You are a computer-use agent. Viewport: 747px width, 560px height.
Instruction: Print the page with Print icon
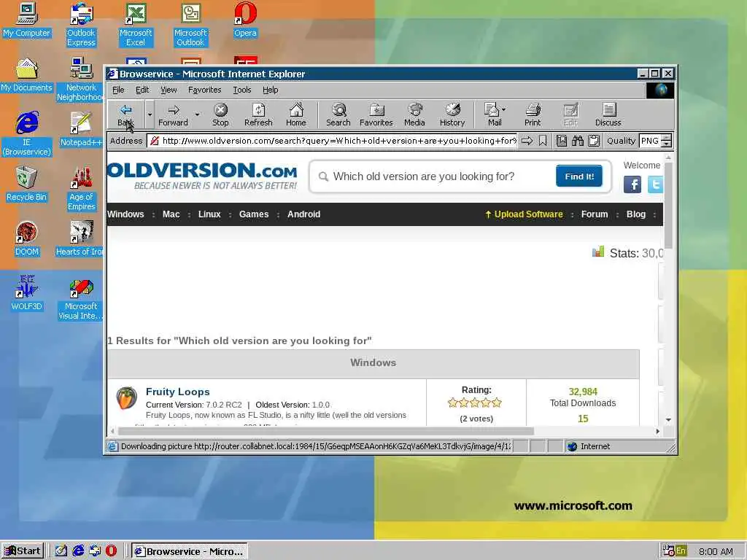click(533, 114)
